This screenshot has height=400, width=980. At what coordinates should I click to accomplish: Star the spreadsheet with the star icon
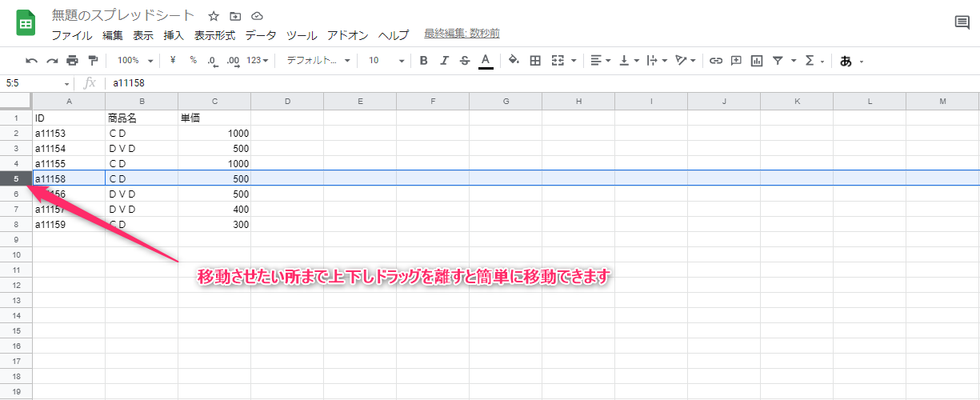click(x=214, y=16)
